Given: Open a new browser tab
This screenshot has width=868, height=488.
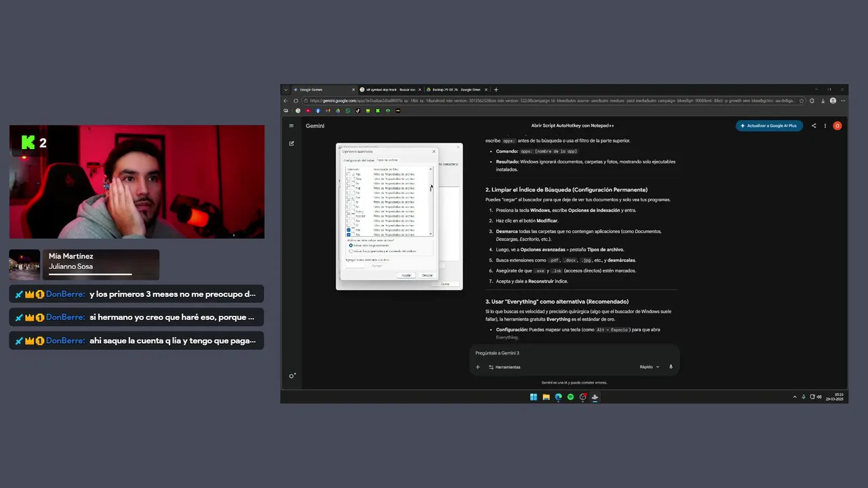Looking at the screenshot, I should (x=496, y=89).
